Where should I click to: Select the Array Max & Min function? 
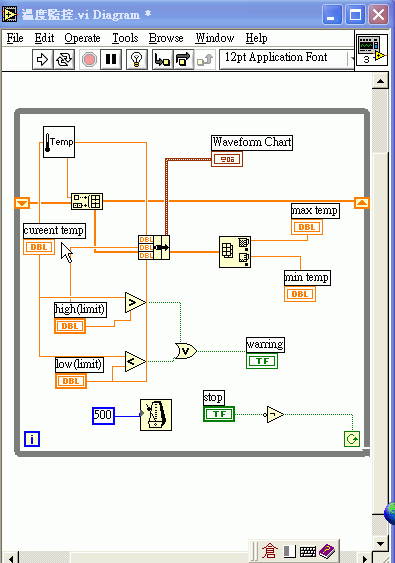pyautogui.click(x=235, y=252)
